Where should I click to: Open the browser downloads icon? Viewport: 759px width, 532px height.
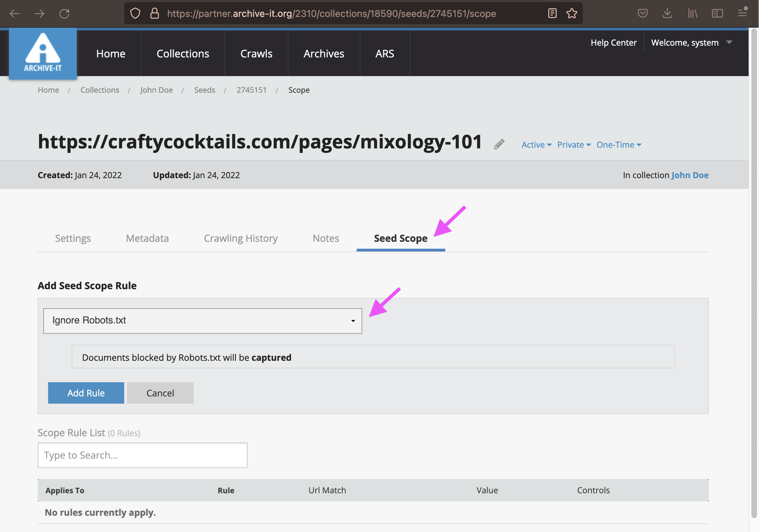pyautogui.click(x=667, y=13)
